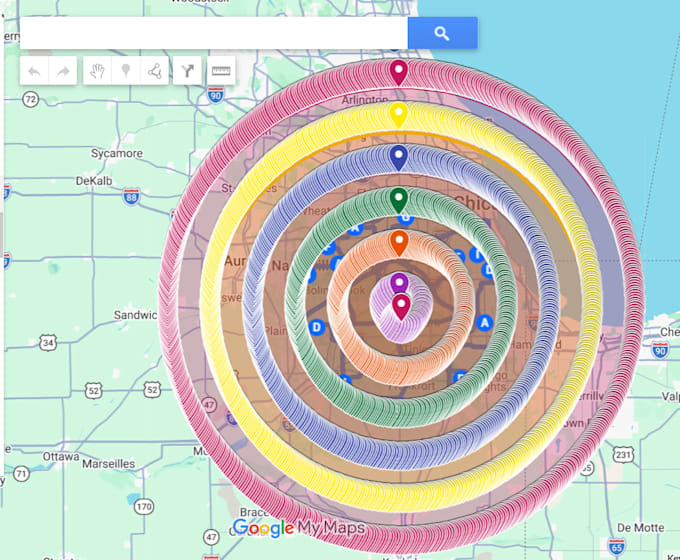This screenshot has height=560, width=680.
Task: Click the purple map pin
Action: click(x=399, y=284)
